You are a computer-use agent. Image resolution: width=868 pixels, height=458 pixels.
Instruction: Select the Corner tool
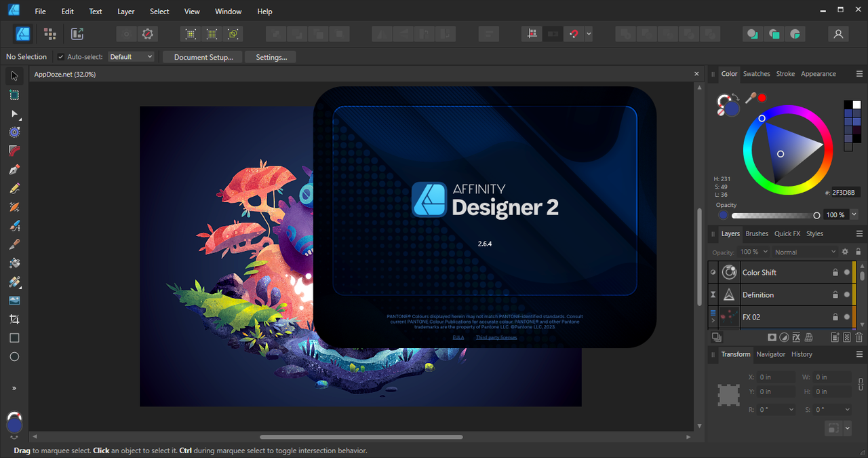(14, 151)
